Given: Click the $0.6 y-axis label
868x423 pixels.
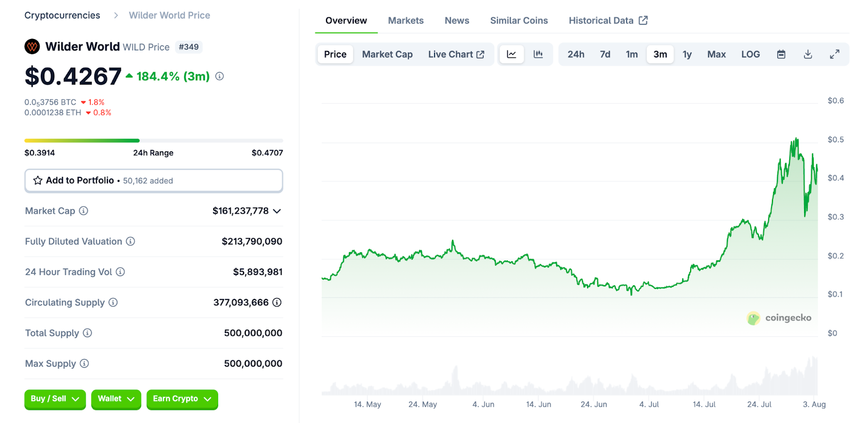Looking at the screenshot, I should 835,101.
